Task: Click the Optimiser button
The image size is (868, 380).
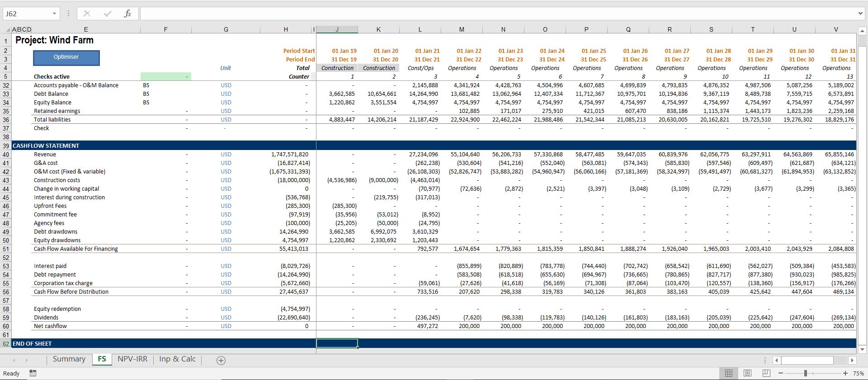Action: click(x=66, y=57)
